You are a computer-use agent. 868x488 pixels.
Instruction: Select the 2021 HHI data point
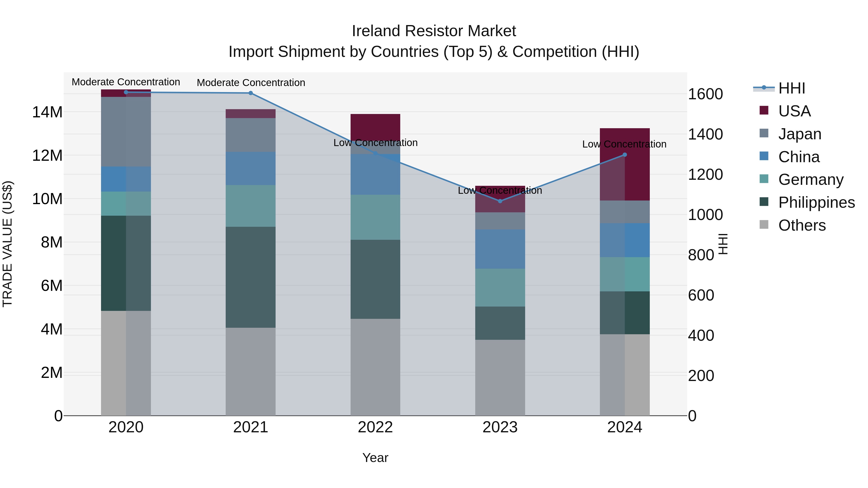[x=251, y=93]
